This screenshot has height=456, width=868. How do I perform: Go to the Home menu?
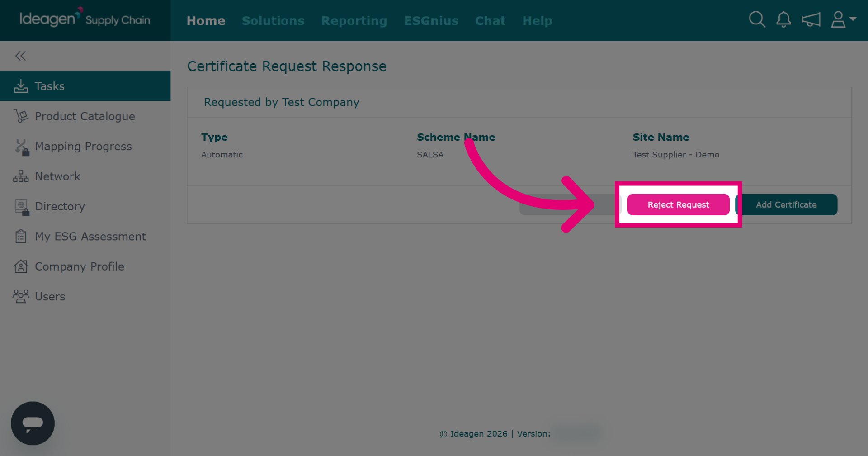click(x=206, y=21)
